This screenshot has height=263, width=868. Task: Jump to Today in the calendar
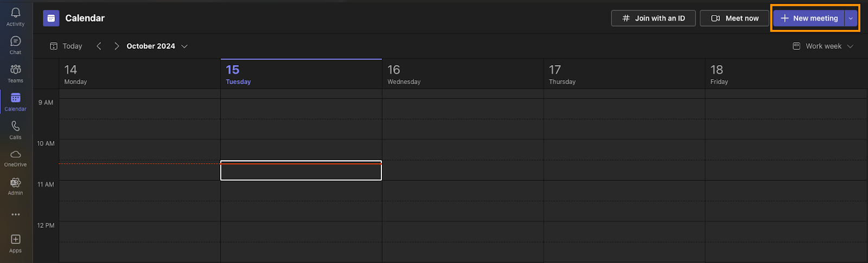pyautogui.click(x=66, y=46)
